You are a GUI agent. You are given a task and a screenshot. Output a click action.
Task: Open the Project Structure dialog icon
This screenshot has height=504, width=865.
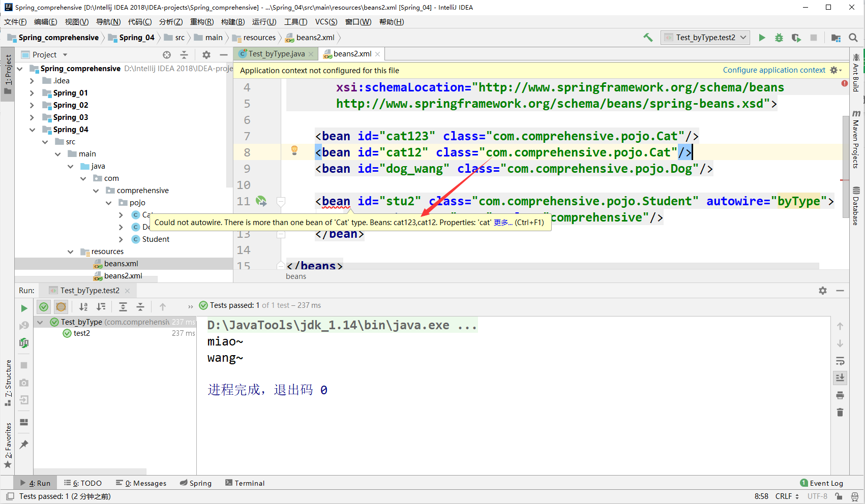[836, 38]
